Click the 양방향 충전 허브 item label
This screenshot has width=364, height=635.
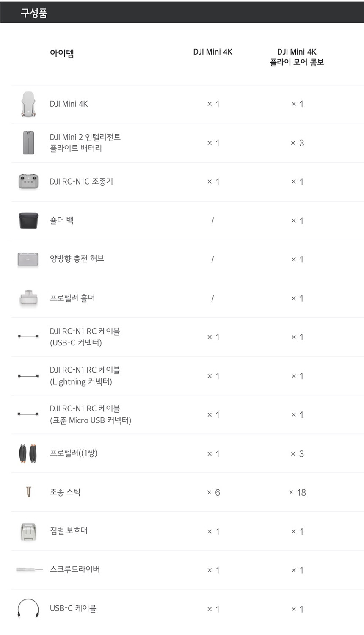[77, 259]
